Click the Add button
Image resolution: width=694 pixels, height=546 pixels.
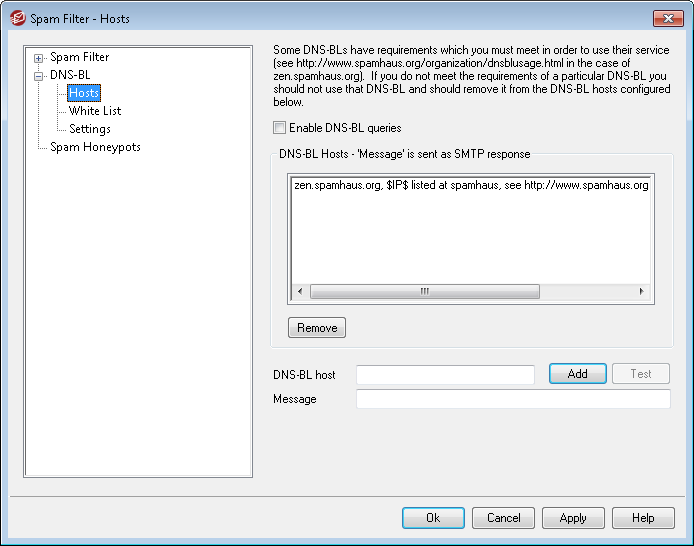(x=577, y=374)
